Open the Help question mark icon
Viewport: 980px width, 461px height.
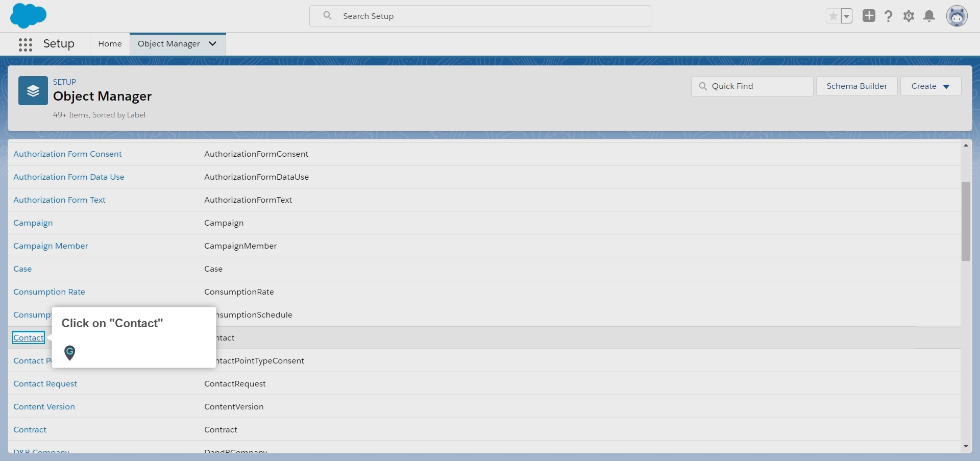(889, 16)
